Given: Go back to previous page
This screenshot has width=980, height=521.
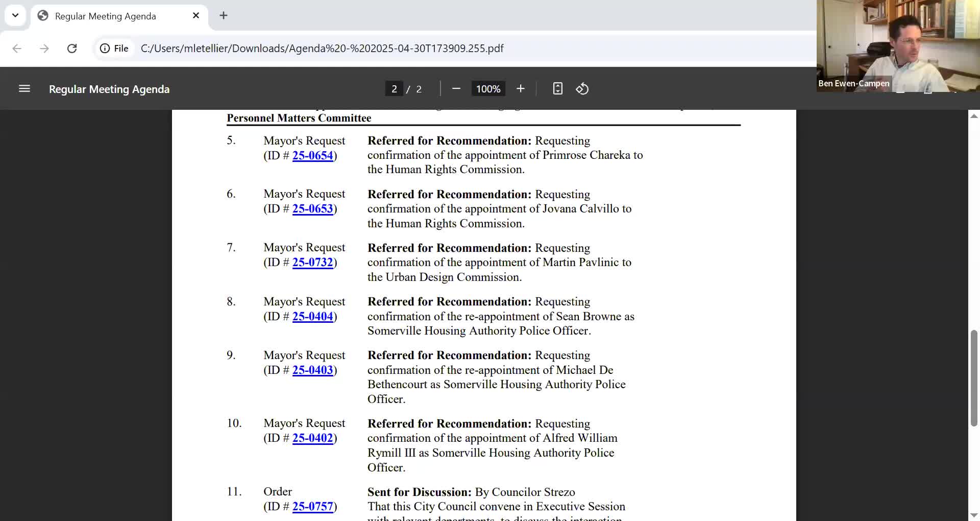Looking at the screenshot, I should [17, 48].
